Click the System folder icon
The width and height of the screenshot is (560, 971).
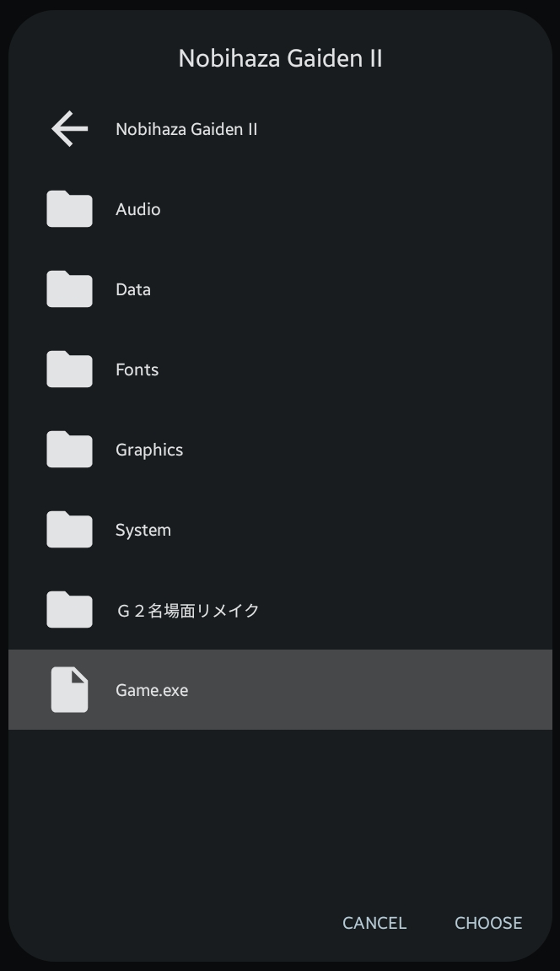[69, 530]
